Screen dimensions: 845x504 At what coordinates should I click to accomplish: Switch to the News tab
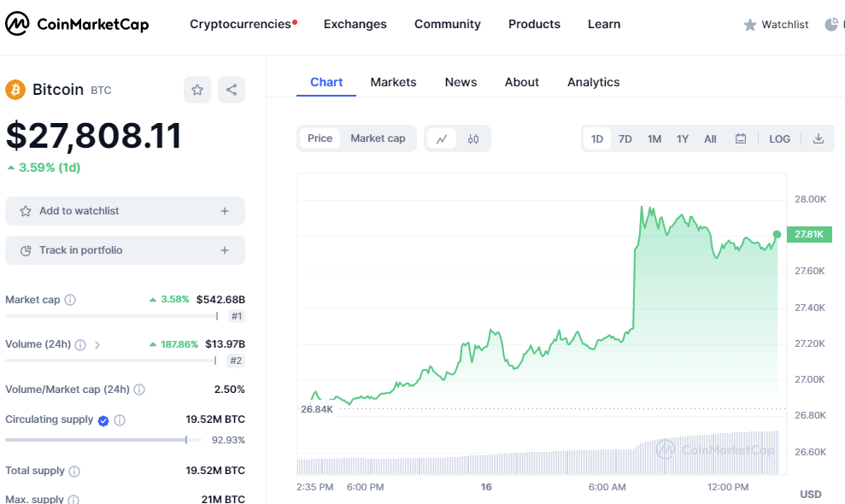point(461,82)
